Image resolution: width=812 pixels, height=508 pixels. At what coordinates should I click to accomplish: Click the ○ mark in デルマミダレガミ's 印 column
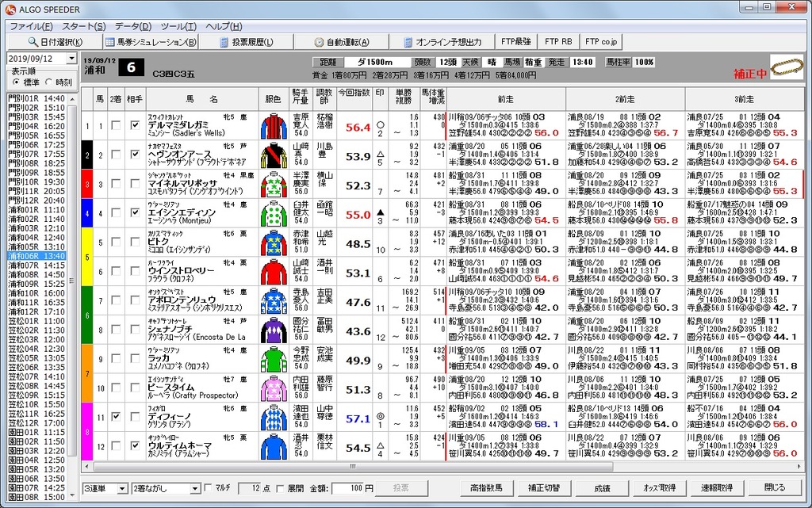(380, 124)
